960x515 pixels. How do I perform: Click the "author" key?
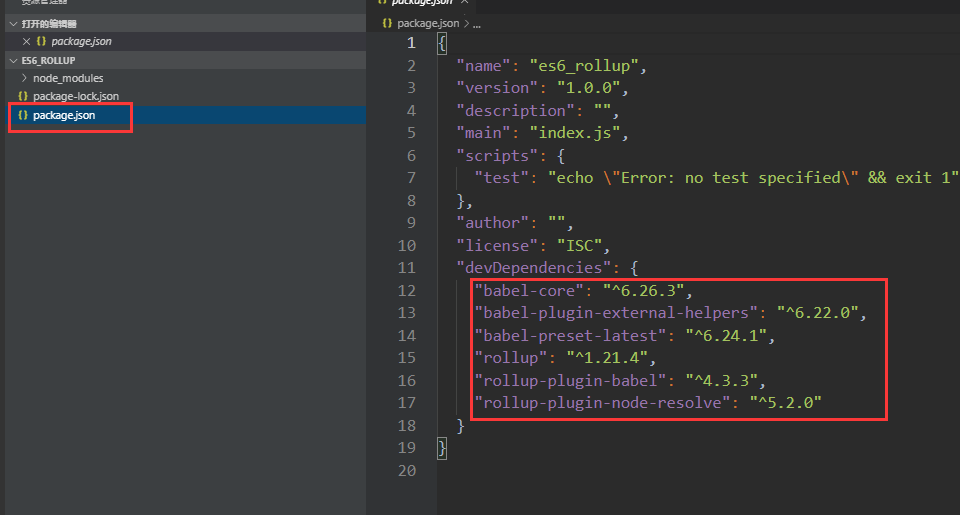[492, 222]
